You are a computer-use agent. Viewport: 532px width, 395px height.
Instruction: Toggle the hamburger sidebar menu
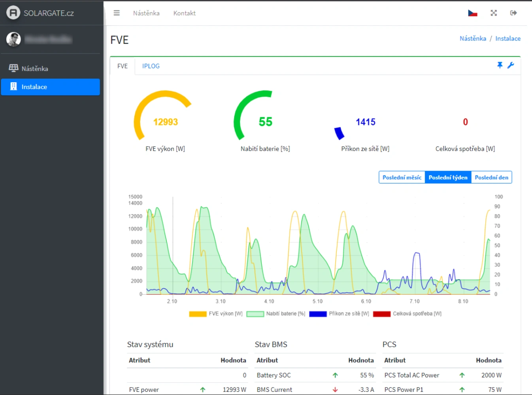pos(117,13)
